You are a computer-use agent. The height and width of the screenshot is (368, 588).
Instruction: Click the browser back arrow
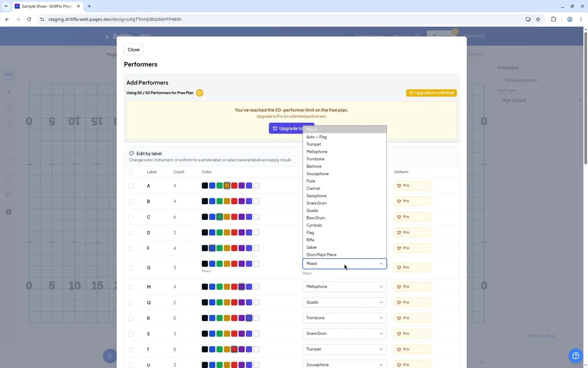[7, 19]
